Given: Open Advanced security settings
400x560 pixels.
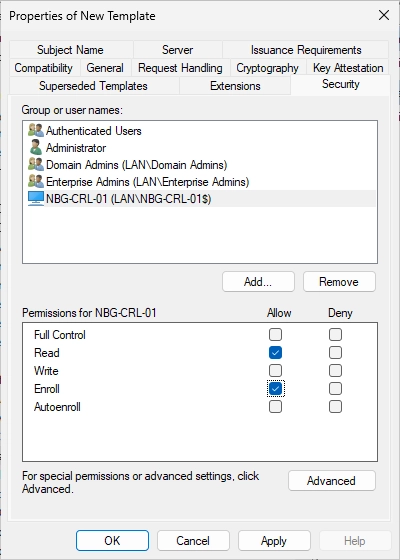Looking at the screenshot, I should click(x=332, y=481).
